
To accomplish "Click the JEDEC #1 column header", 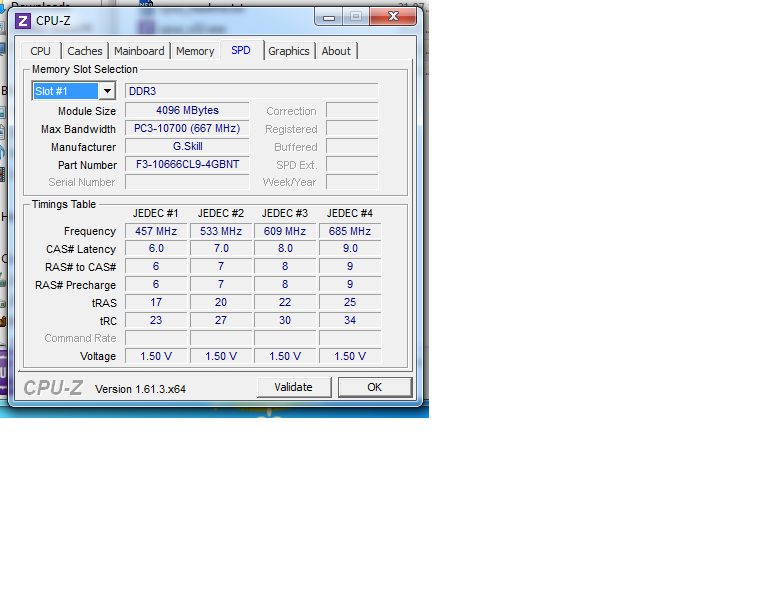I will pyautogui.click(x=156, y=213).
